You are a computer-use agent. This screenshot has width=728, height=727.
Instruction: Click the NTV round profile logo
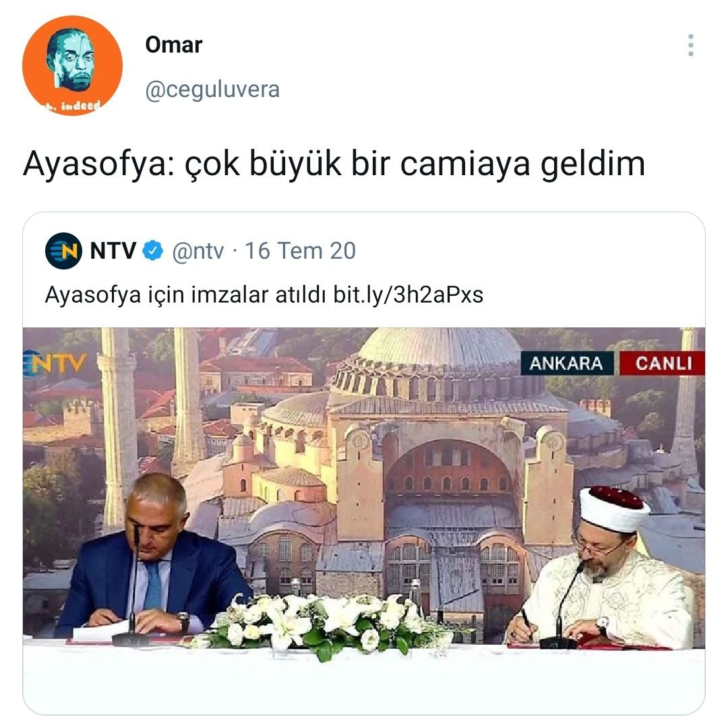pos(63,251)
